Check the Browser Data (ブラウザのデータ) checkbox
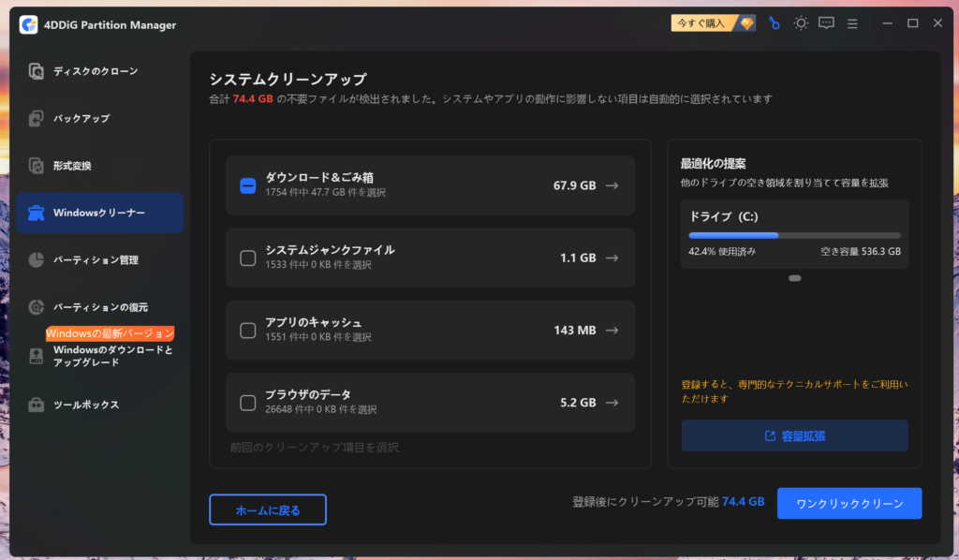This screenshot has height=560, width=959. 247,403
